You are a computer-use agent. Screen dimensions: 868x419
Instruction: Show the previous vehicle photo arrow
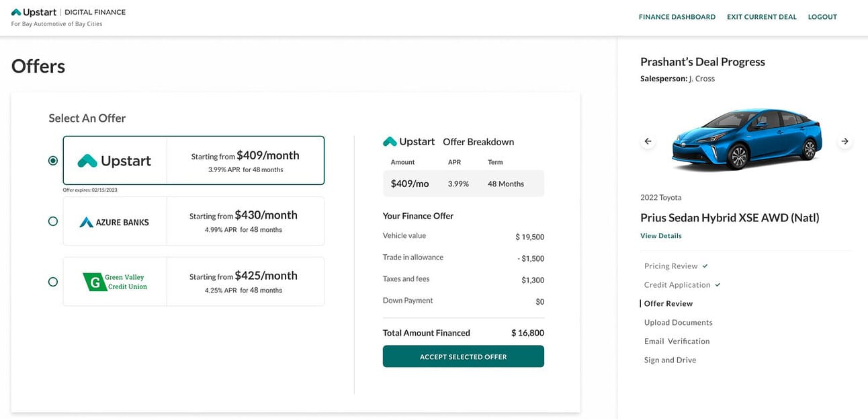[x=648, y=141]
